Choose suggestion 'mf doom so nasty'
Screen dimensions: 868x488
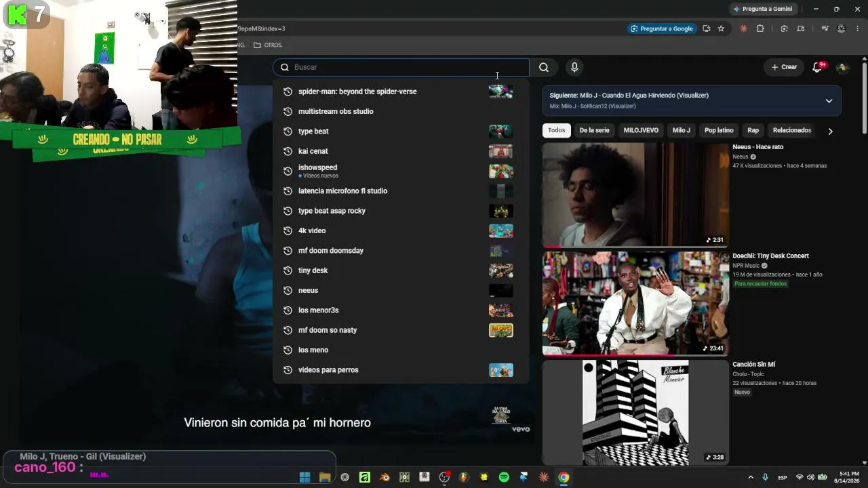coord(401,330)
